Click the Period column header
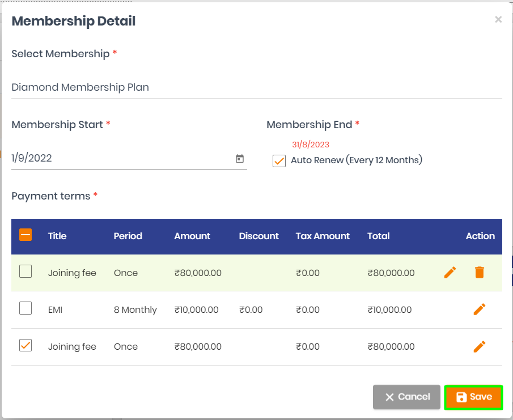This screenshot has width=513, height=420. click(128, 236)
